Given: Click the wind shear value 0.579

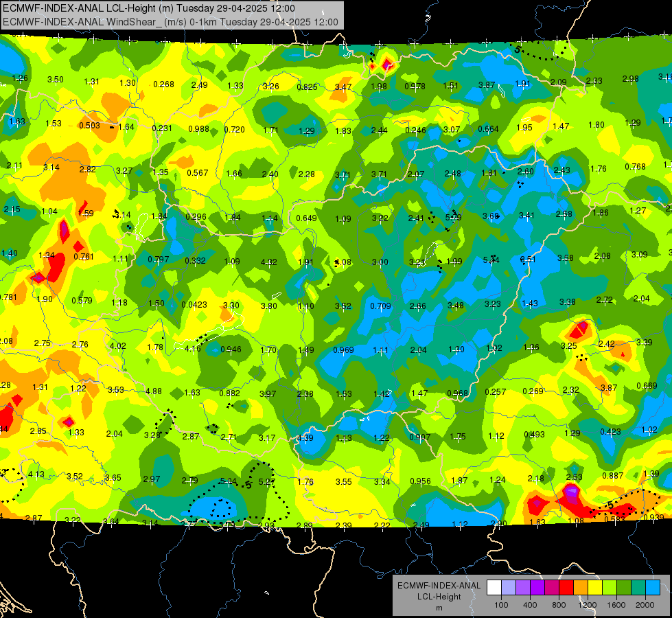Looking at the screenshot, I should (82, 301).
